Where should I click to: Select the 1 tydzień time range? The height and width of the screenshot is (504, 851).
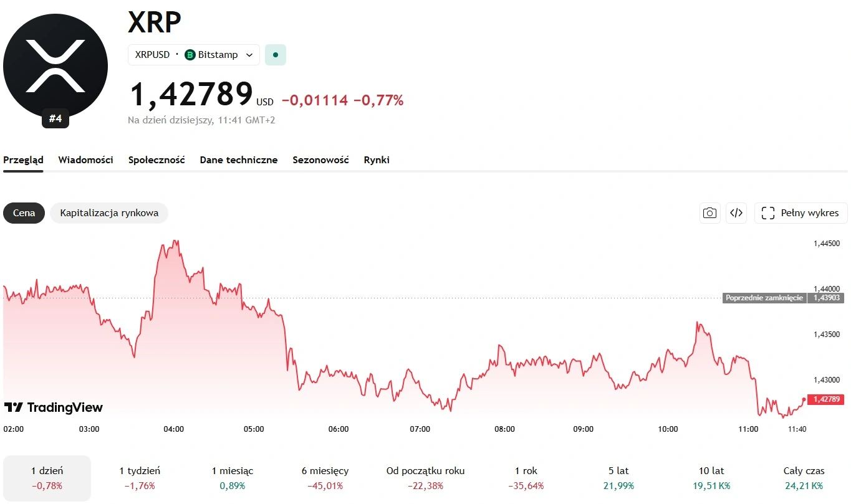(140, 478)
